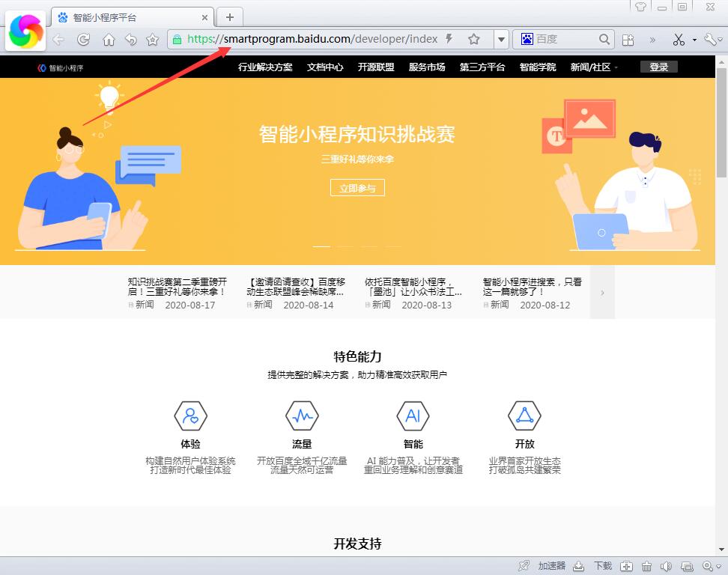
Task: Open the page zoom magnifier control
Action: click(x=708, y=566)
